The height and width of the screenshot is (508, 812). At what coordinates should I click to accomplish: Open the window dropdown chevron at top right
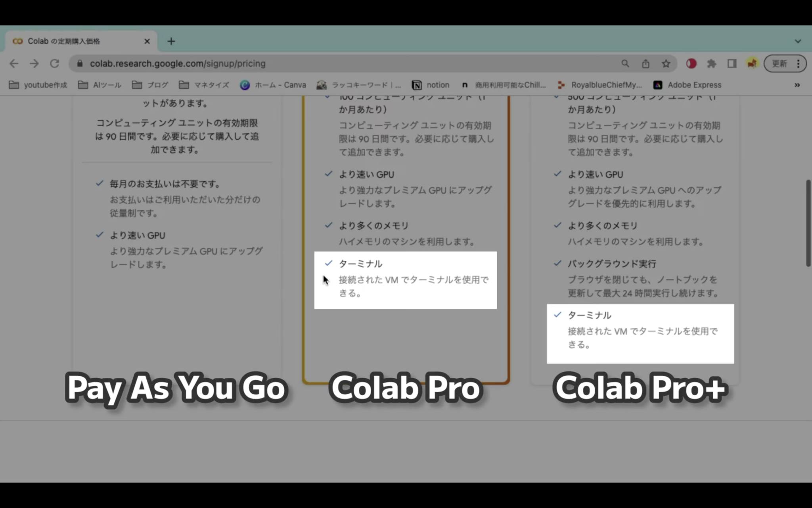[797, 41]
